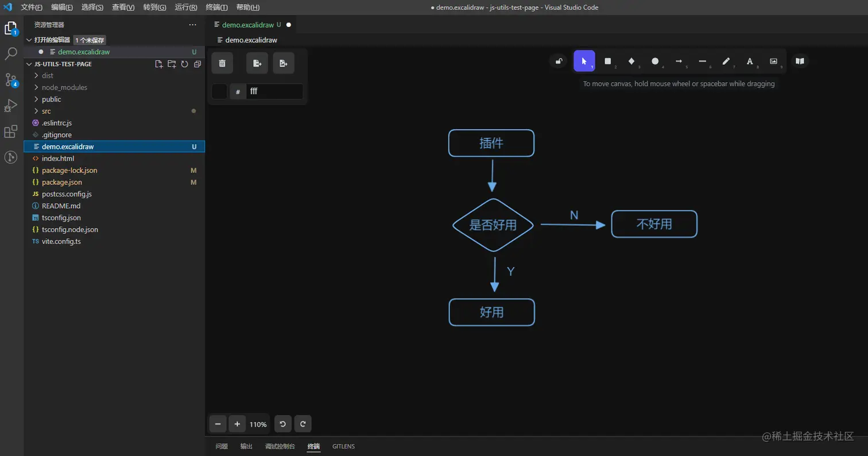This screenshot has width=868, height=456.
Task: Open the 转到(G) menu
Action: [x=154, y=7]
